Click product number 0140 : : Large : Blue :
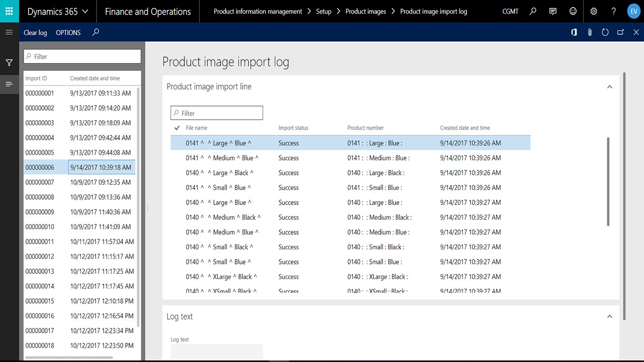Image resolution: width=644 pixels, height=362 pixels. click(x=375, y=202)
